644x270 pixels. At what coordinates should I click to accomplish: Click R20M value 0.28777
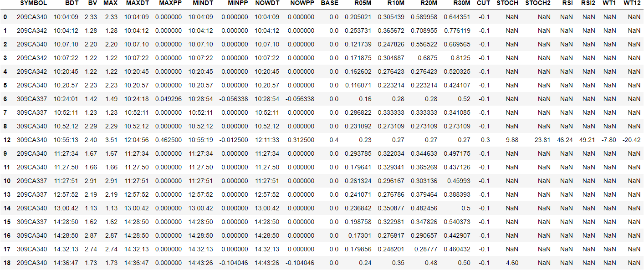[426, 250]
